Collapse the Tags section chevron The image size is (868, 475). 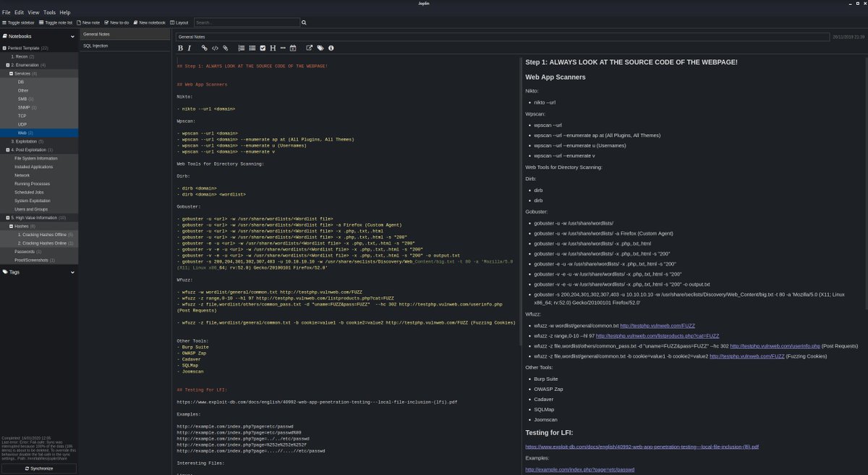[x=72, y=272]
